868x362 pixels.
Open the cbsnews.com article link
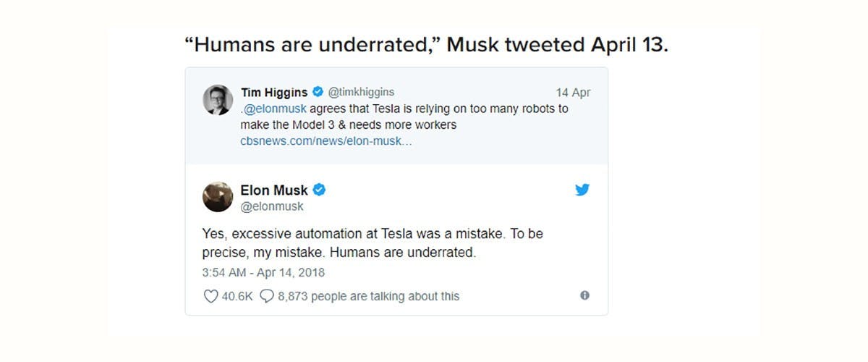326,141
